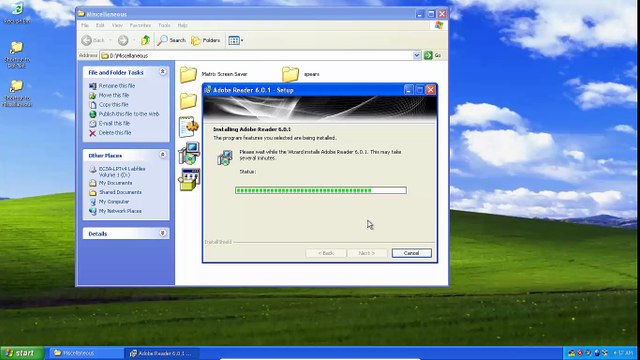Click the taskbar clock
Viewport: 640px width, 360px height.
coord(623,353)
